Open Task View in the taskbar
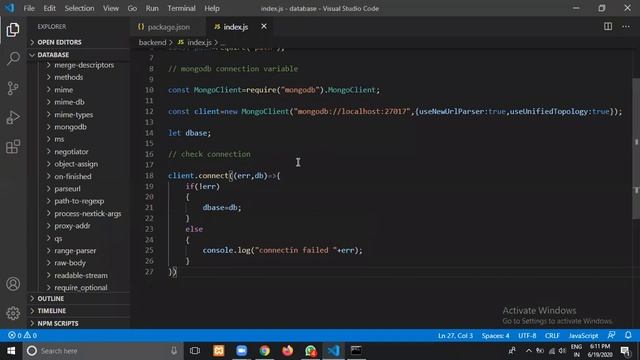The image size is (640, 360). tap(195, 351)
